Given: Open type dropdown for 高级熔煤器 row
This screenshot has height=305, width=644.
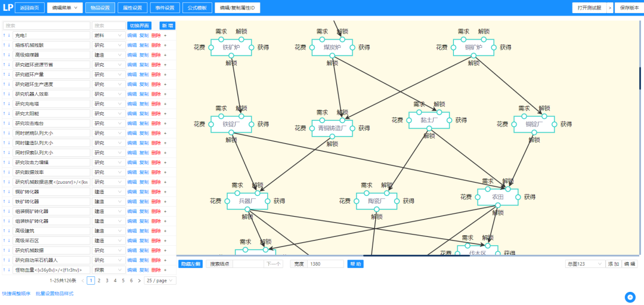Looking at the screenshot, I should tap(109, 55).
